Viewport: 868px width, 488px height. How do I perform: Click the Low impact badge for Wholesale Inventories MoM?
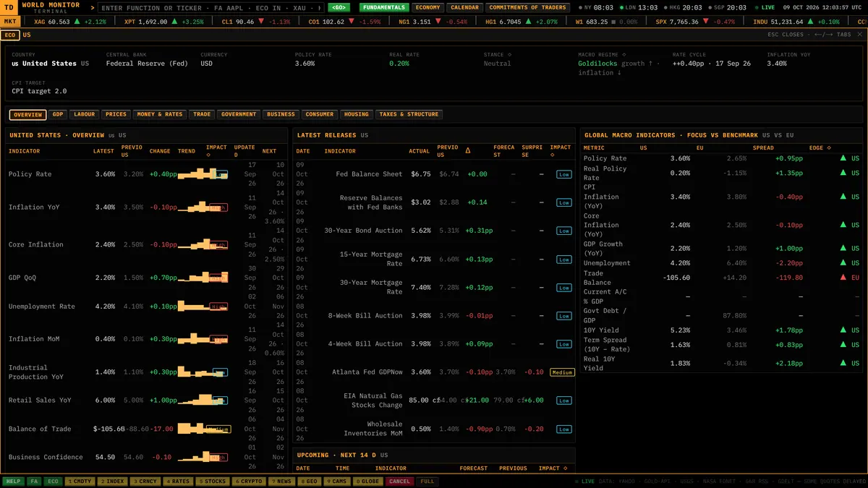point(563,429)
